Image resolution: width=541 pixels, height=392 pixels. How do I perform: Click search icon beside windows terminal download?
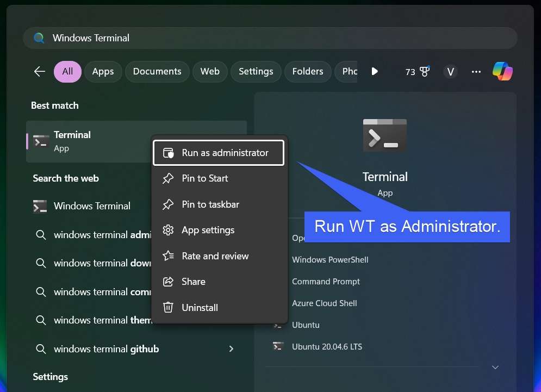pyautogui.click(x=41, y=263)
